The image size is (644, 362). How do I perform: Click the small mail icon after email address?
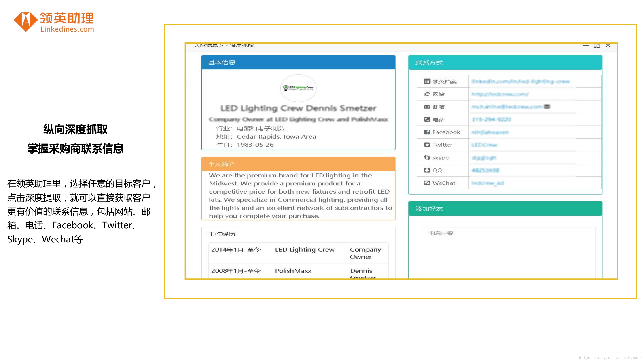pos(547,107)
